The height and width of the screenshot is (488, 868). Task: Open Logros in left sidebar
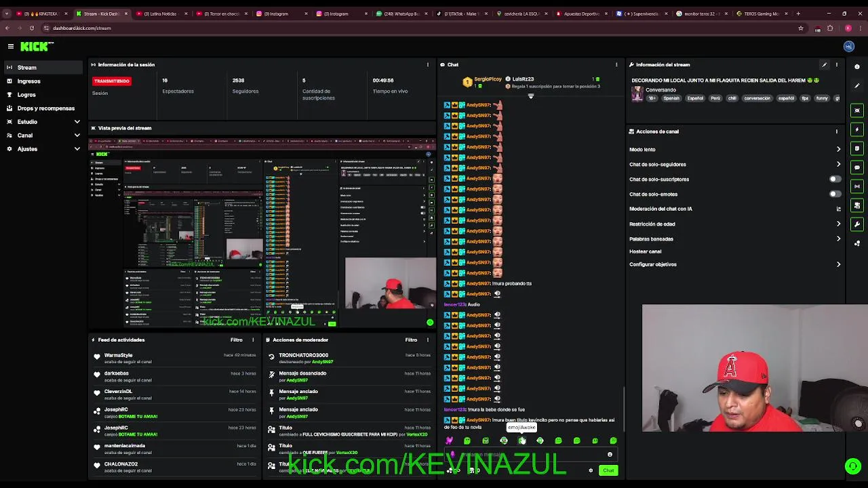point(44,94)
